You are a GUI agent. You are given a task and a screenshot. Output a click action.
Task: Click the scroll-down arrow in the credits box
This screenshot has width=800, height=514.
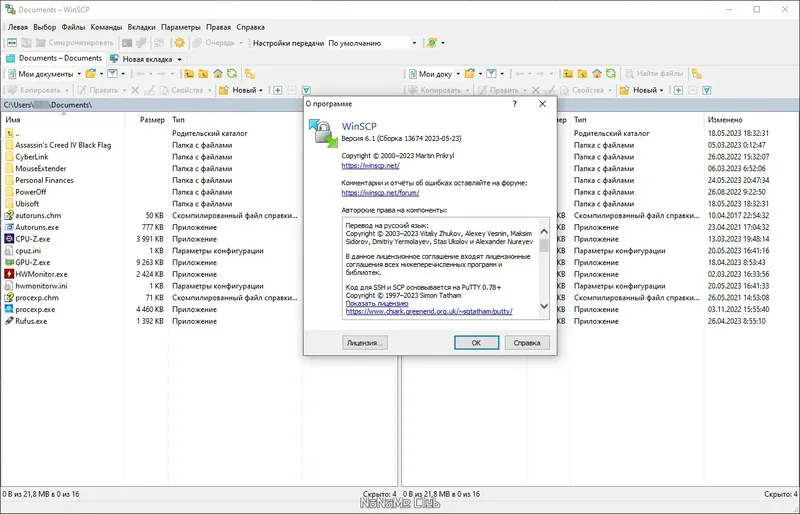pyautogui.click(x=544, y=306)
